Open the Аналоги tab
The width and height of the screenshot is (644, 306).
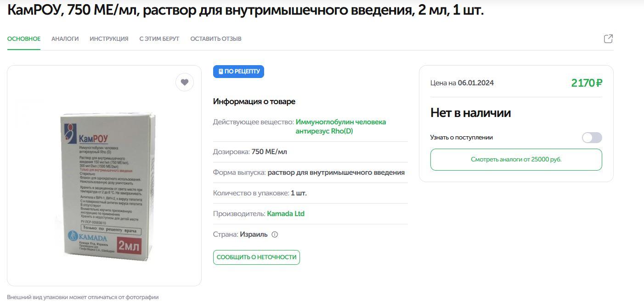tap(65, 39)
